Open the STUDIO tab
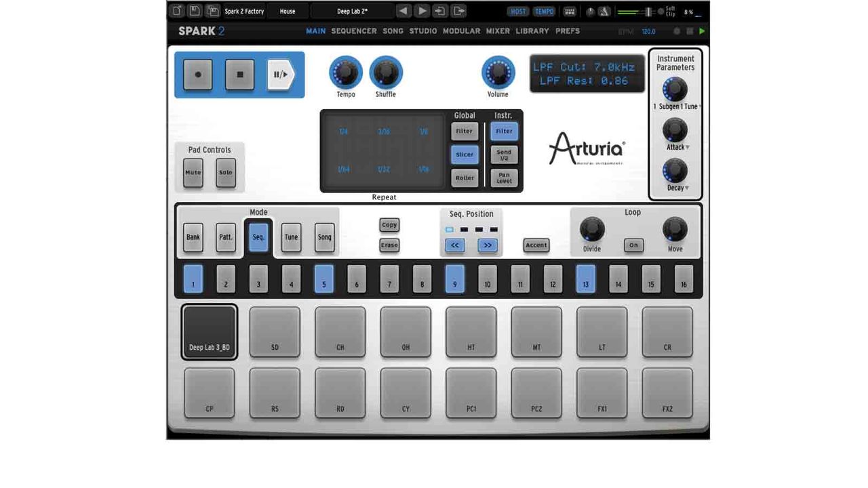 423,31
